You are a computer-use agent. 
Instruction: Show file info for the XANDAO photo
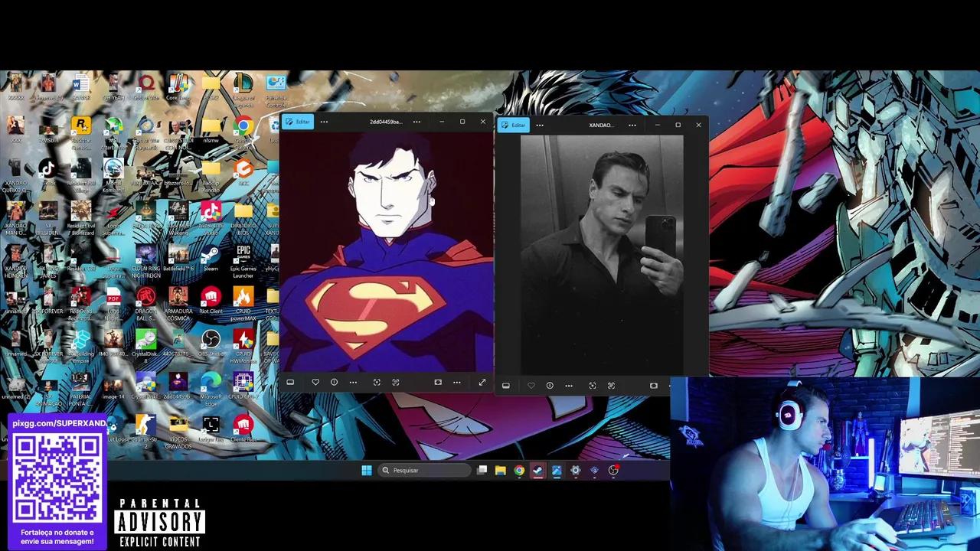550,385
